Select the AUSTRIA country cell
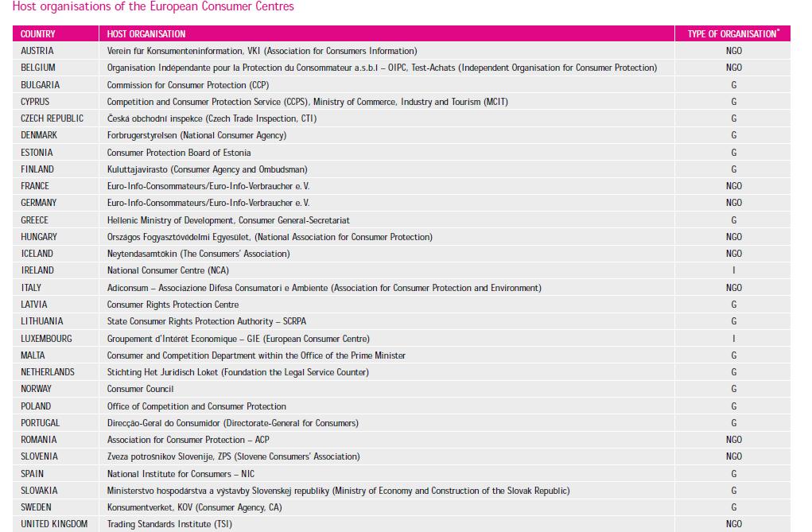Image resolution: width=812 pixels, height=532 pixels. [56, 51]
